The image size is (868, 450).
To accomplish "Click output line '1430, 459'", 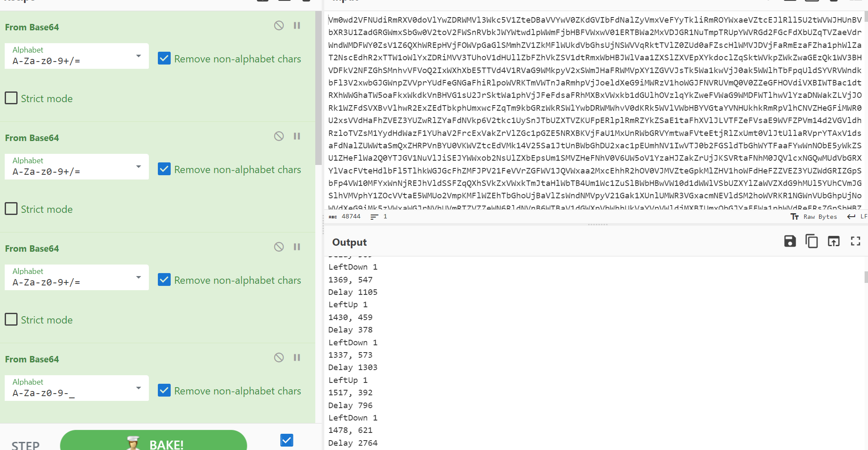I will click(350, 318).
